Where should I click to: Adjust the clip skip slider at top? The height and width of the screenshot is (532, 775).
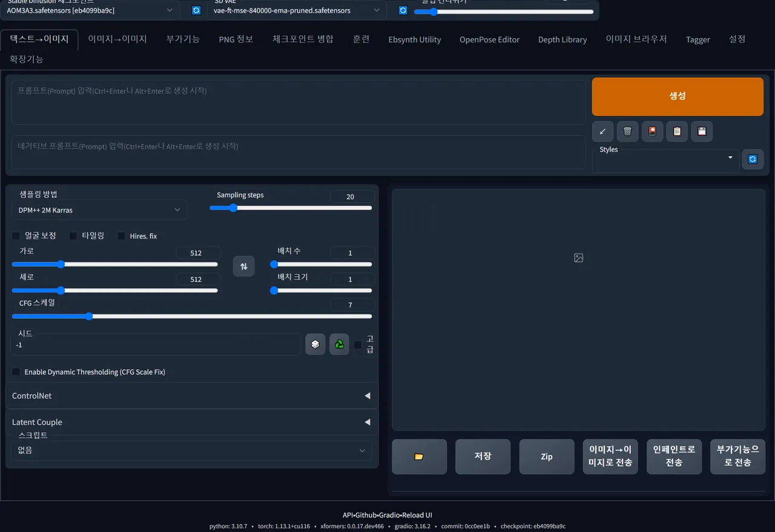504,11
